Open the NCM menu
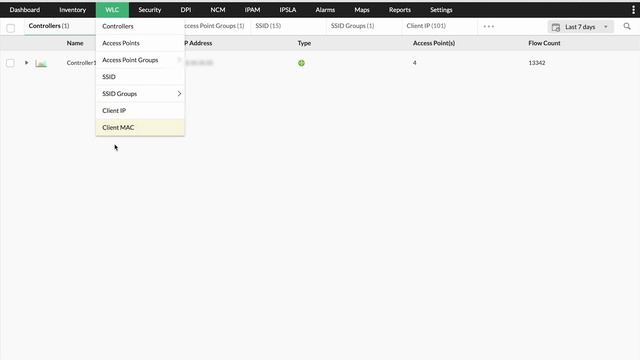This screenshot has height=360, width=640. tap(218, 10)
